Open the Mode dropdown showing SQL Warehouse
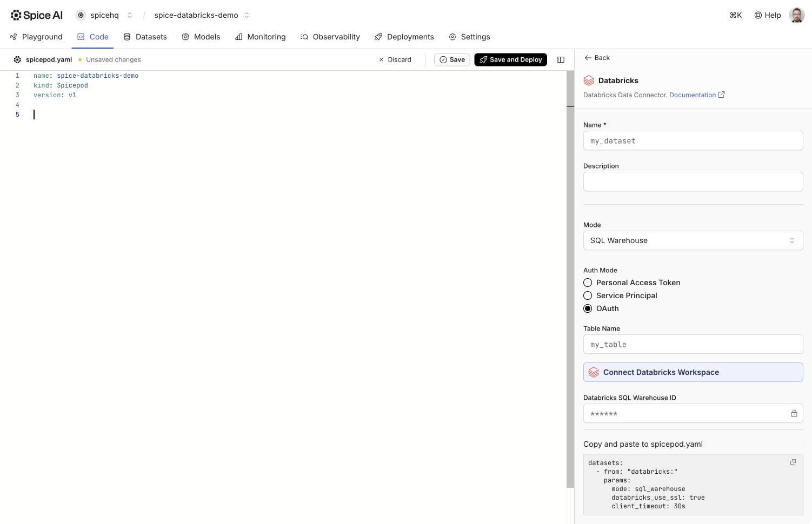 (x=693, y=240)
